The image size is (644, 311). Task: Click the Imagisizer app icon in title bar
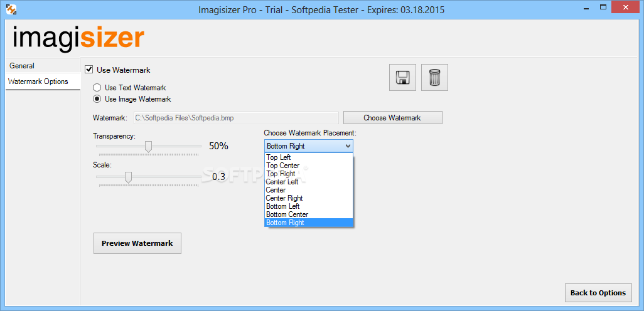coord(11,9)
